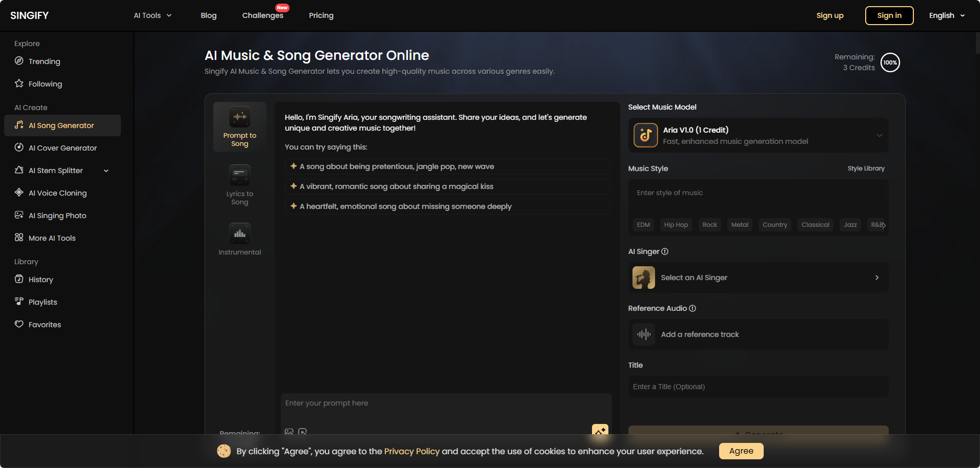This screenshot has height=468, width=980.
Task: Click Select an AI Singer row
Action: coord(758,278)
